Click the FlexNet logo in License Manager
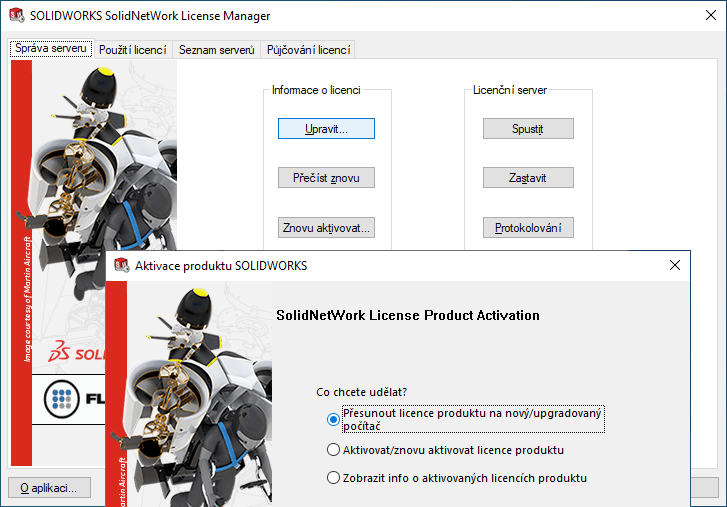The width and height of the screenshot is (727, 507). click(74, 399)
